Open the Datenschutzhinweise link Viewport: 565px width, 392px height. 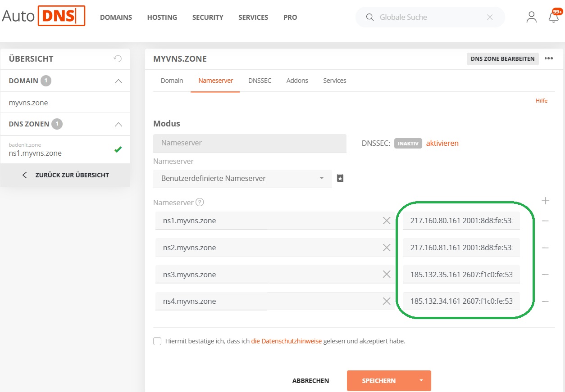287,341
